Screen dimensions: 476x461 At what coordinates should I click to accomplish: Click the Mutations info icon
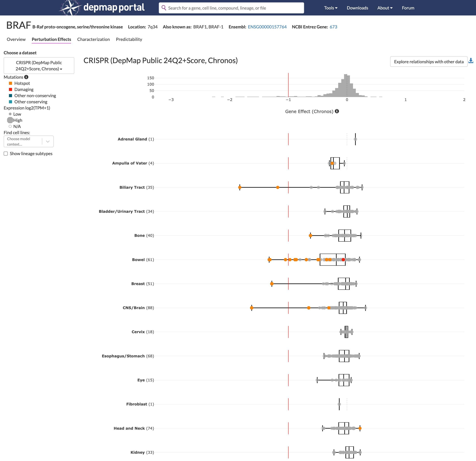pos(26,77)
